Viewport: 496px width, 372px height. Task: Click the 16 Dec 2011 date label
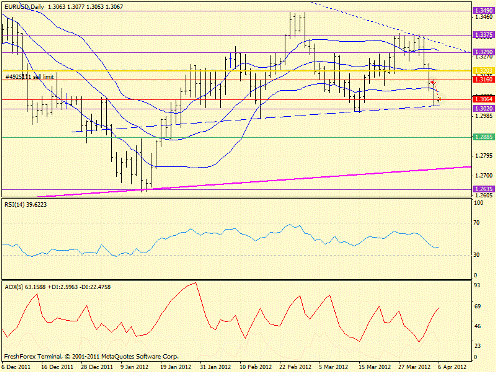(x=58, y=367)
